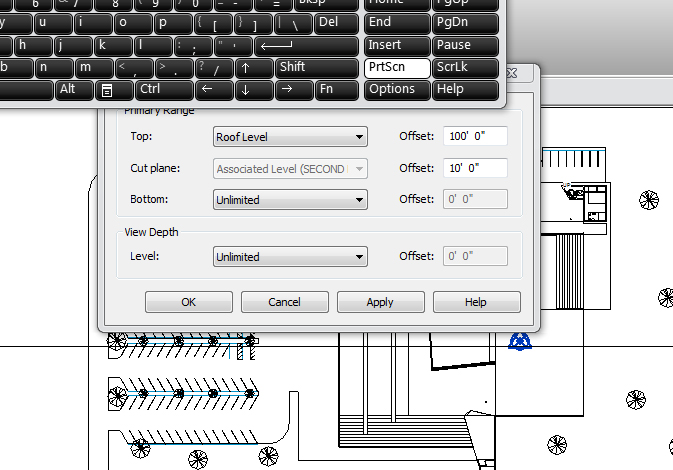Image resolution: width=673 pixels, height=470 pixels.
Task: Click the Cut plane Offset field 10' 0"
Action: (475, 168)
